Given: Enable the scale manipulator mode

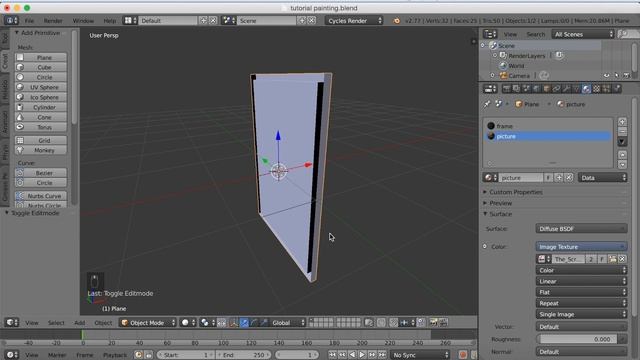Looking at the screenshot, I should [264, 323].
